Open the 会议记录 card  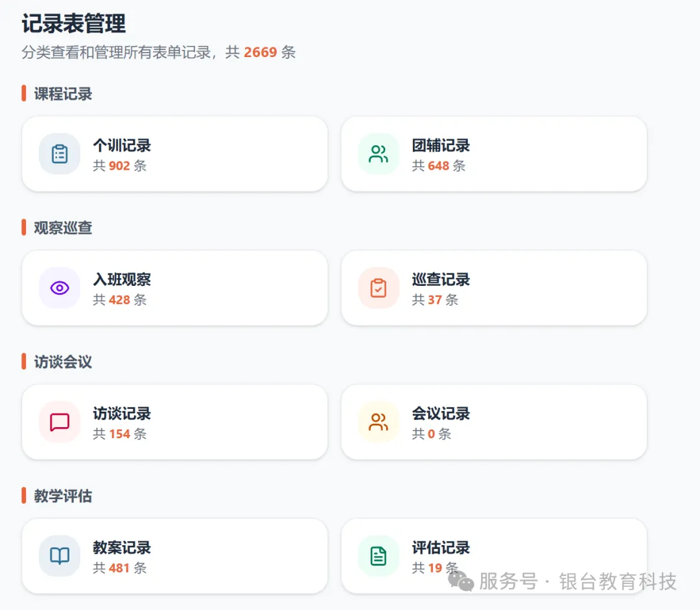[494, 422]
